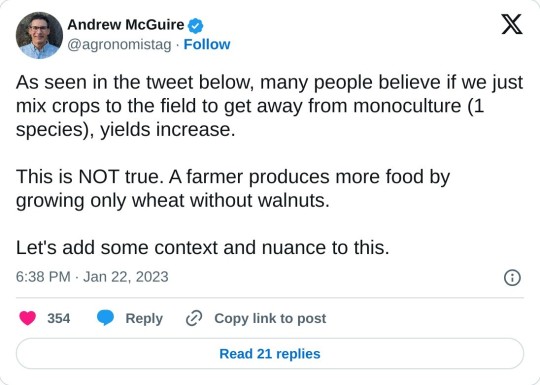Open the Read 21 replies button

(270, 354)
